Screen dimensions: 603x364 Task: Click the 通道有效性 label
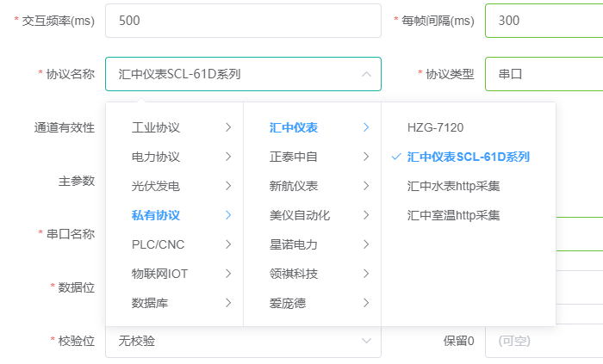[65, 127]
